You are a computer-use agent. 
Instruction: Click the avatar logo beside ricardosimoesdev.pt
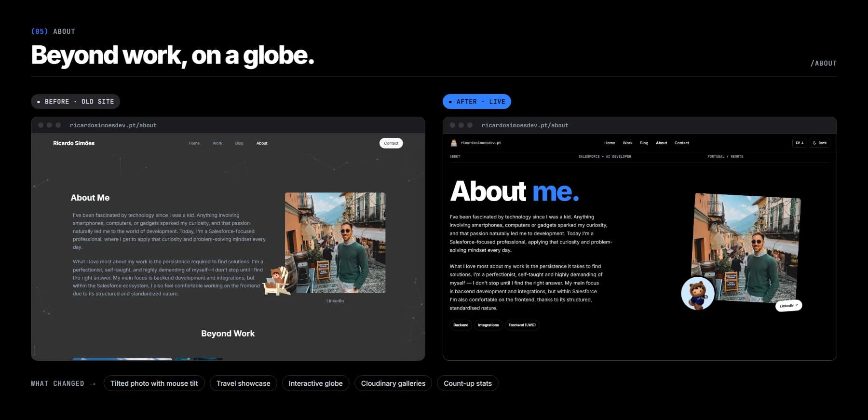(x=453, y=143)
